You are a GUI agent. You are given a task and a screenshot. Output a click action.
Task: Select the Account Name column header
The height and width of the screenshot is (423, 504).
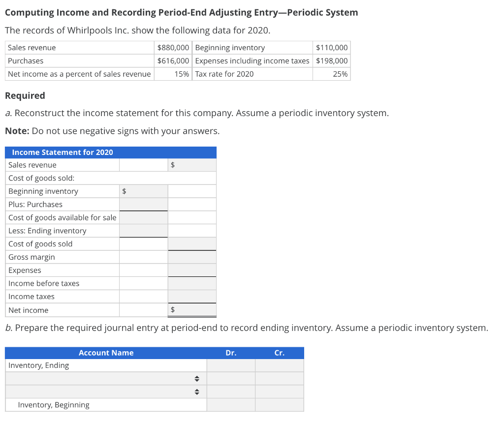pyautogui.click(x=106, y=353)
